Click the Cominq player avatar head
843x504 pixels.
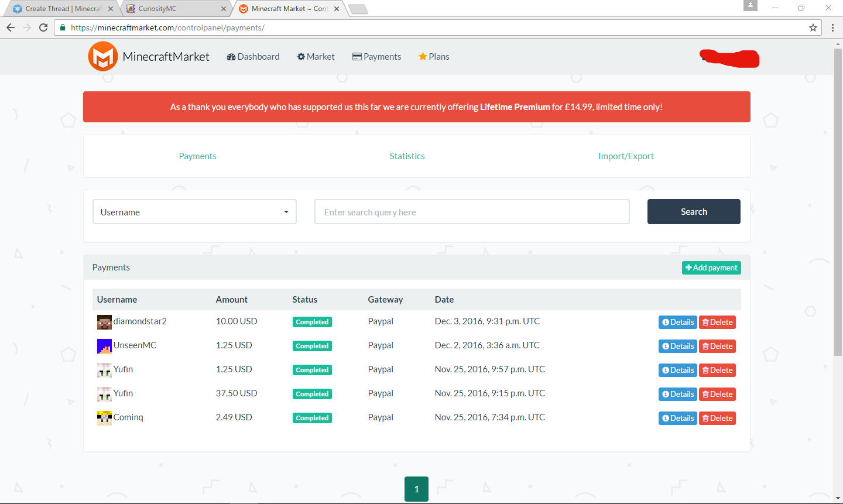click(104, 419)
